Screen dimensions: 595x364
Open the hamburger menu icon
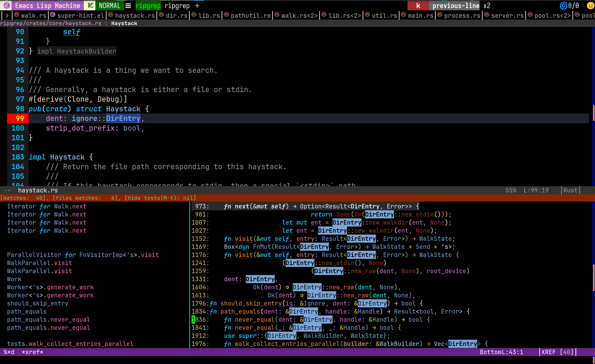(128, 6)
